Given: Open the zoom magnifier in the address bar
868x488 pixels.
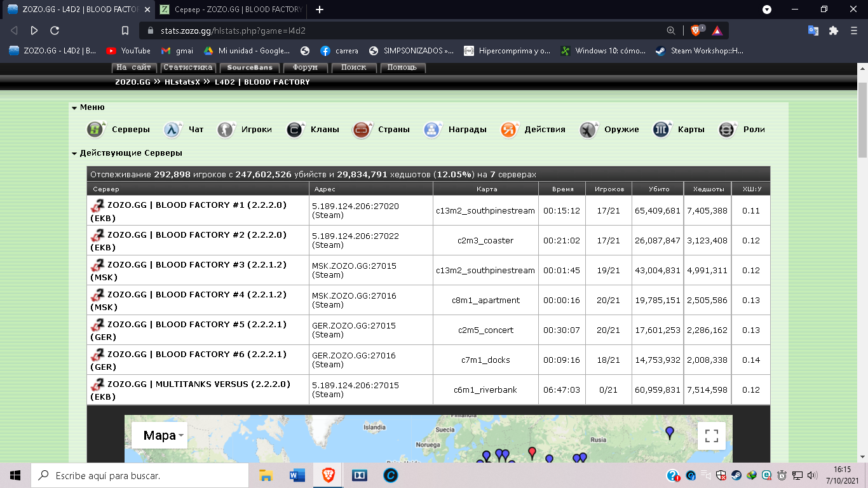Looking at the screenshot, I should 671,30.
